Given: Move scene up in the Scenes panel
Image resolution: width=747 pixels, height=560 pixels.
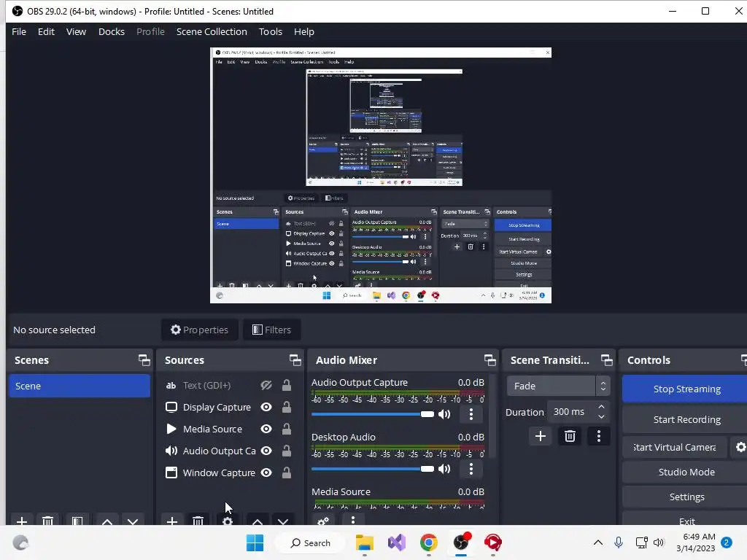Looking at the screenshot, I should pyautogui.click(x=107, y=521).
